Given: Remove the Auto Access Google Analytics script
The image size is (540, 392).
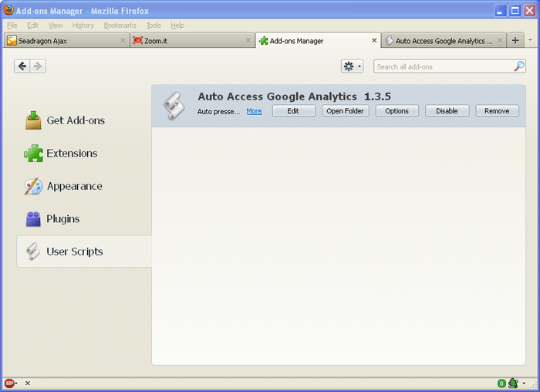Looking at the screenshot, I should tap(497, 111).
